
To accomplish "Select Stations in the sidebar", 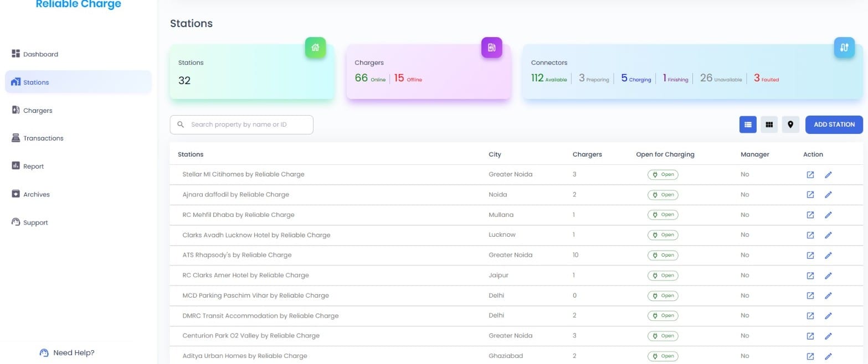I will coord(78,82).
